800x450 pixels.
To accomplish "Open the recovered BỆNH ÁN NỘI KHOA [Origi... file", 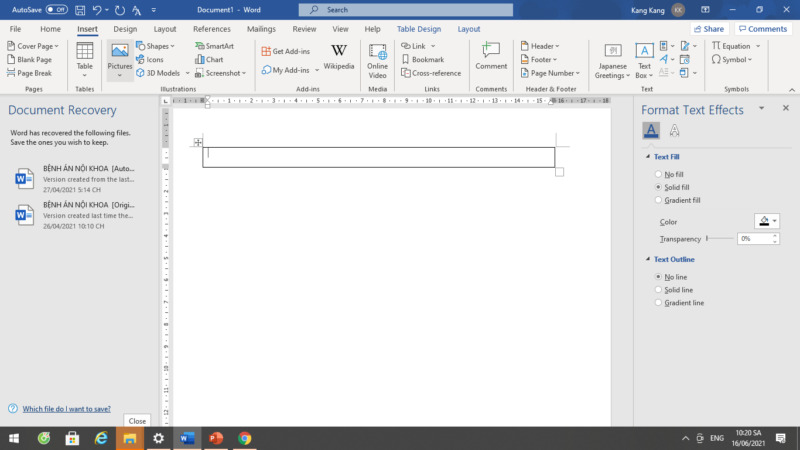I will pos(76,215).
